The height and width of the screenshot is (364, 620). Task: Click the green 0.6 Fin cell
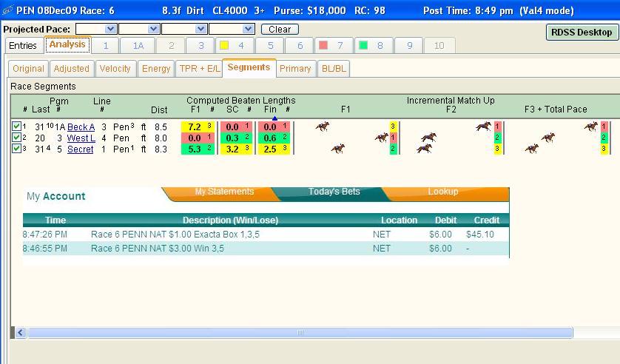click(x=274, y=138)
